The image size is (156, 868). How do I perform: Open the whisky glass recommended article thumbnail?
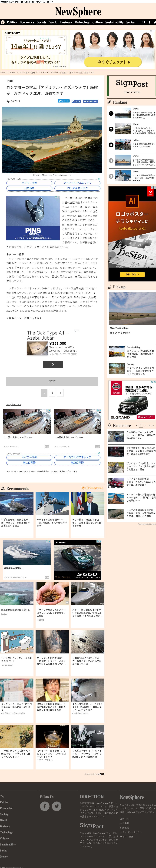pos(52,737)
